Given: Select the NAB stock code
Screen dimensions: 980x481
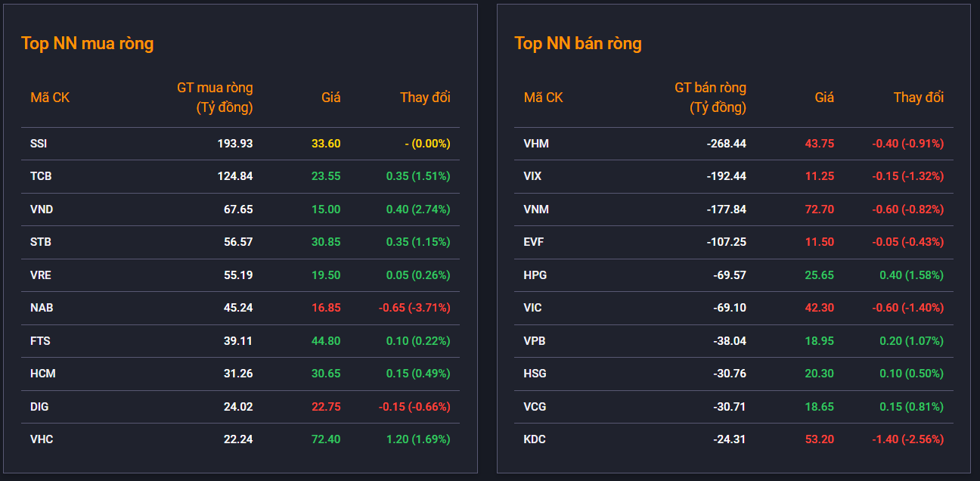Looking at the screenshot, I should click(42, 308).
